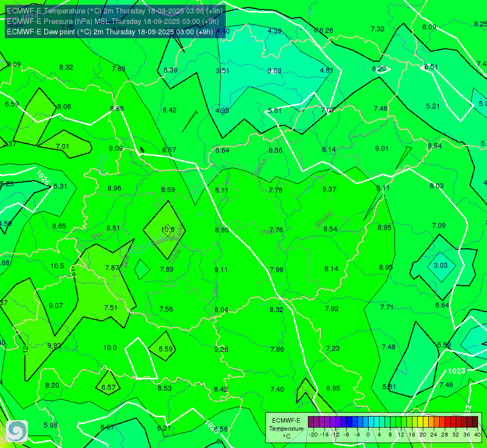Viewport: 487px width, 448px height.
Task: Click the cyan swatch above 0 in legend
Action: tap(371, 422)
